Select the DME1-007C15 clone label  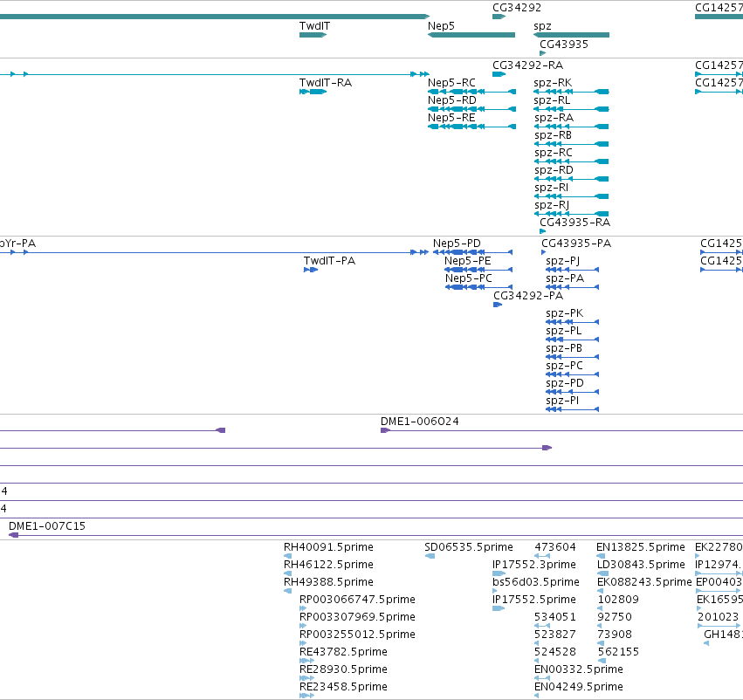(47, 526)
